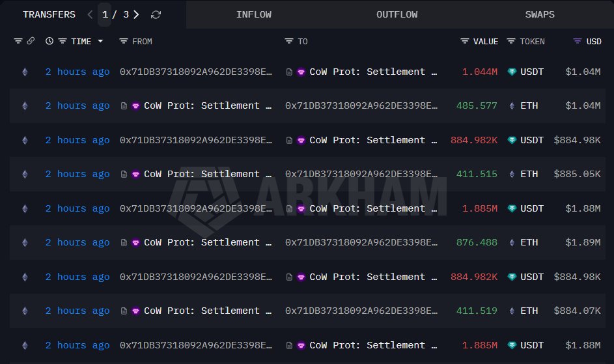Open the TO column filter
The image size is (614, 364).
[x=289, y=41]
